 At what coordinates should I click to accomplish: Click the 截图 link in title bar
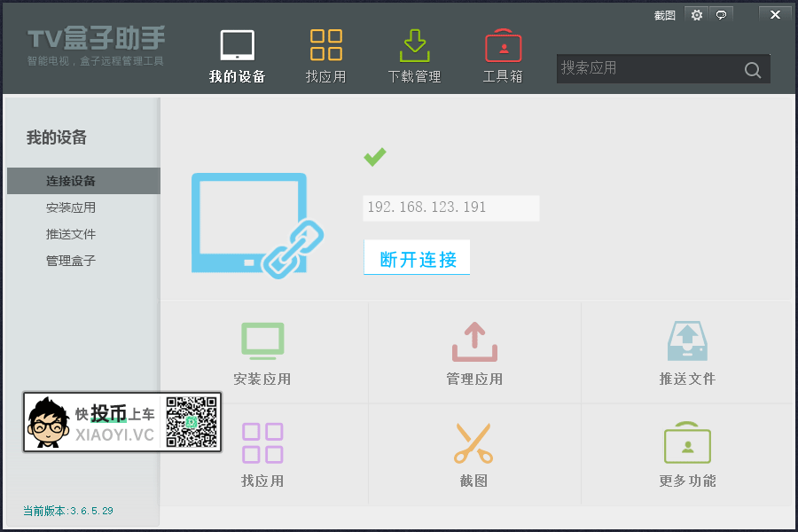coord(665,15)
